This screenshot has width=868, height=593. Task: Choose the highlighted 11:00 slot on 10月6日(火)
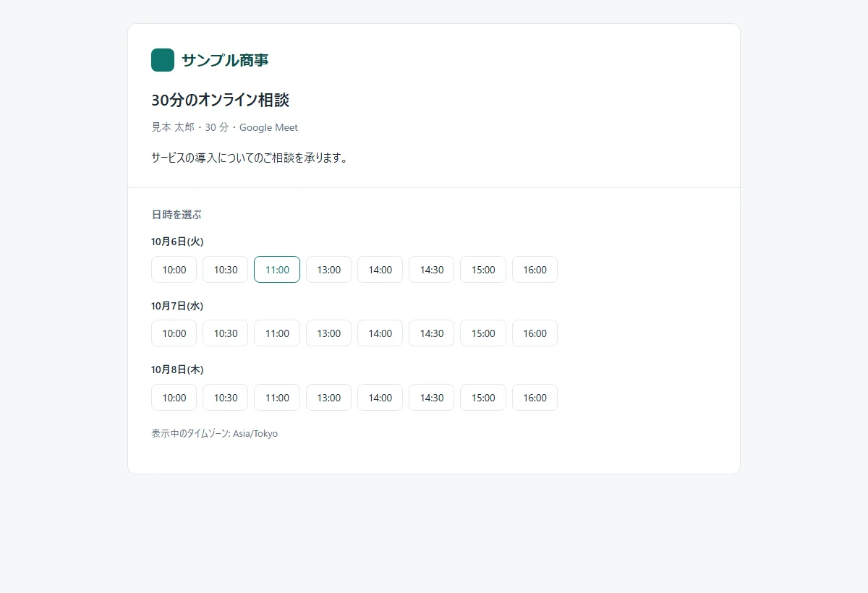(x=277, y=270)
